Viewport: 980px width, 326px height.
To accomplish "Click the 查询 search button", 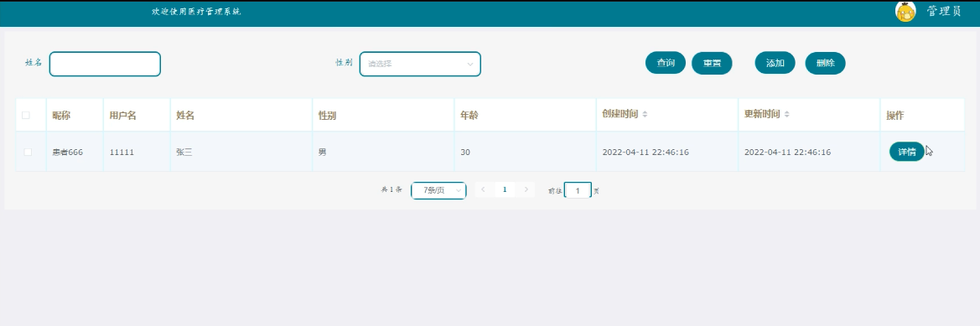I will pos(666,63).
